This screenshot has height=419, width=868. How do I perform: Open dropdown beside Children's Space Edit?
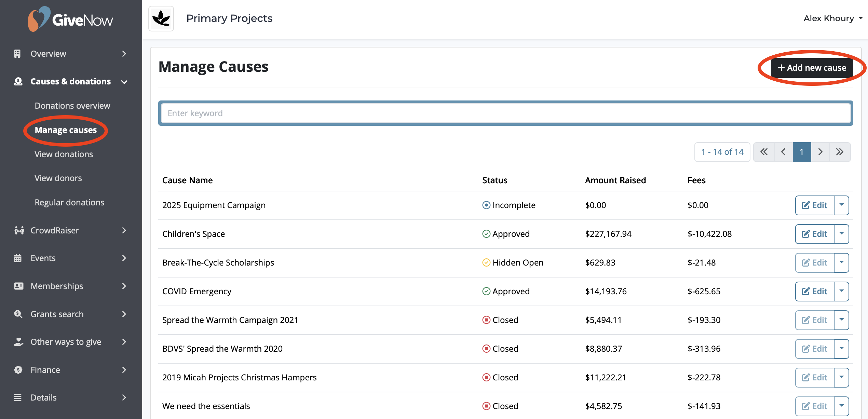pyautogui.click(x=841, y=234)
